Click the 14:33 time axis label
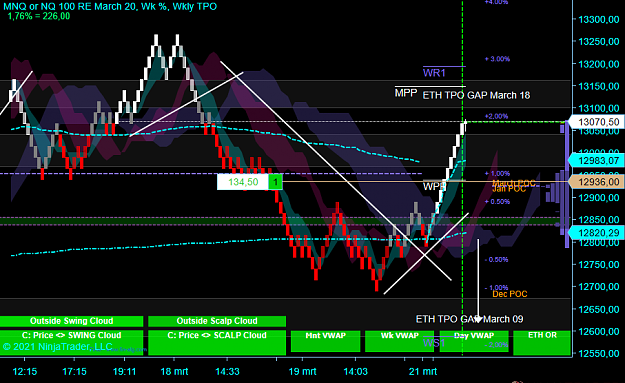This screenshot has height=383, width=625. tap(227, 372)
